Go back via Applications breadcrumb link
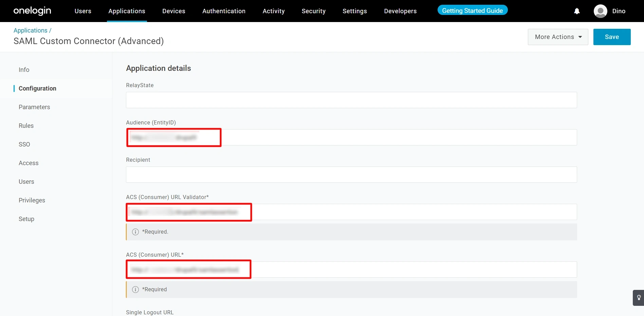The width and height of the screenshot is (644, 316). click(31, 31)
